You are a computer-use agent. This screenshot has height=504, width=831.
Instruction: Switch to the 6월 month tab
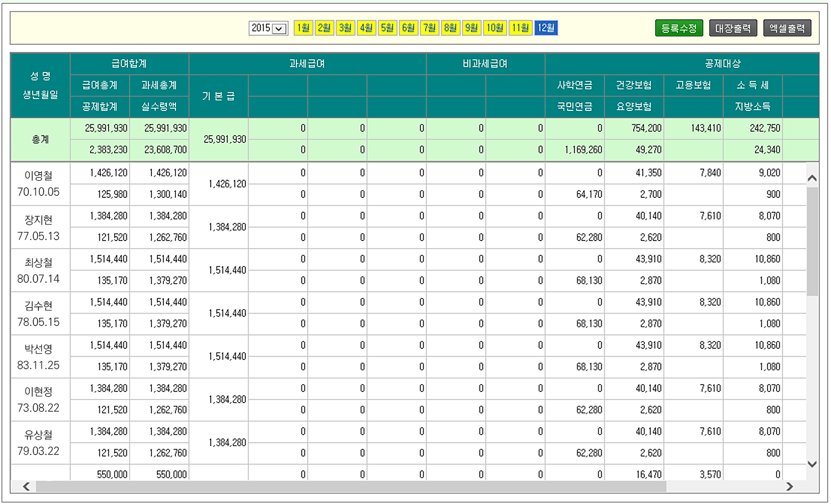409,28
